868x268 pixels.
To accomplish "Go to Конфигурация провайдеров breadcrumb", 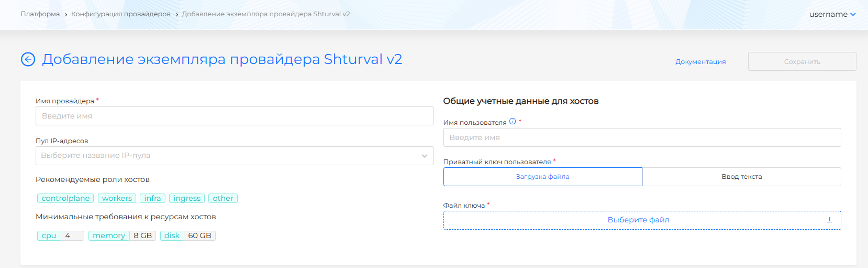I will pos(121,14).
